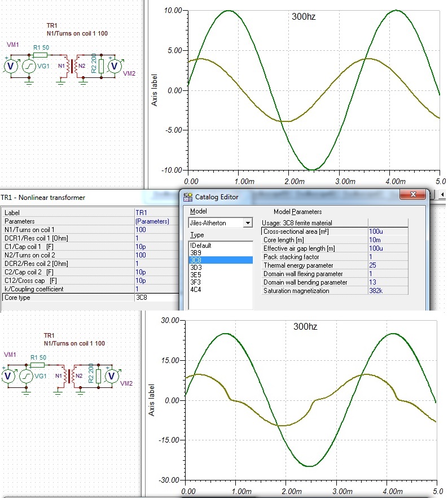Image resolution: width=448 pixels, height=498 pixels.
Task: Select transformer symbol in bottom schematic
Action: click(x=68, y=377)
